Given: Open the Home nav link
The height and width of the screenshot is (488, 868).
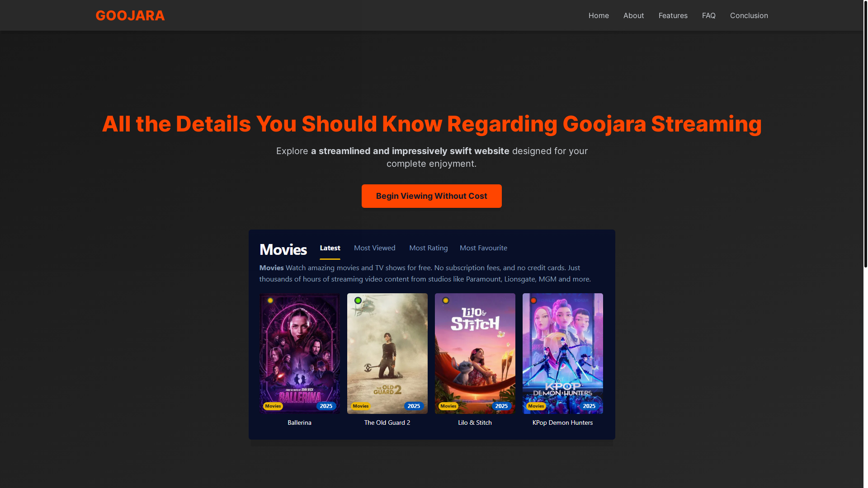Looking at the screenshot, I should [x=599, y=15].
